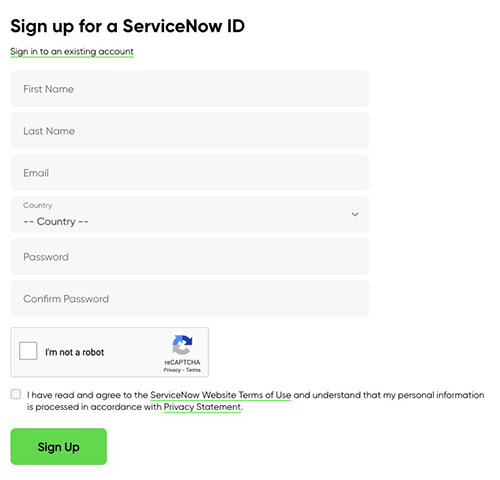
Task: Open reCAPTCHA Privacy link
Action: pos(172,370)
